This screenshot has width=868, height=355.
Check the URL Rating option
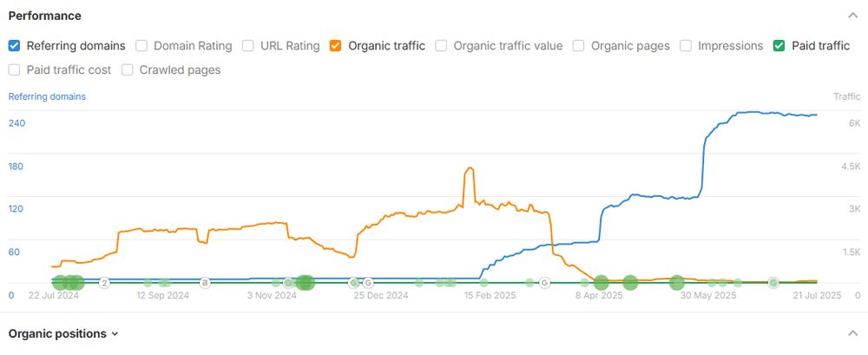point(248,46)
